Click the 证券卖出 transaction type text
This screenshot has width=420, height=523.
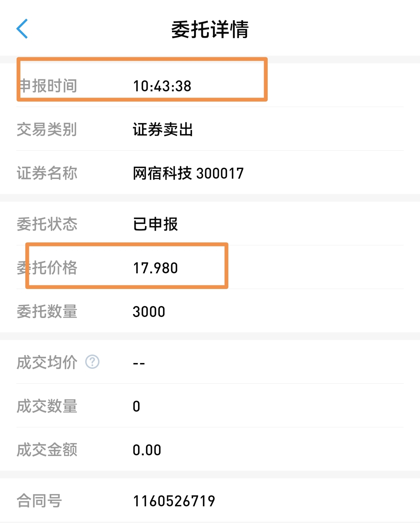coord(163,129)
